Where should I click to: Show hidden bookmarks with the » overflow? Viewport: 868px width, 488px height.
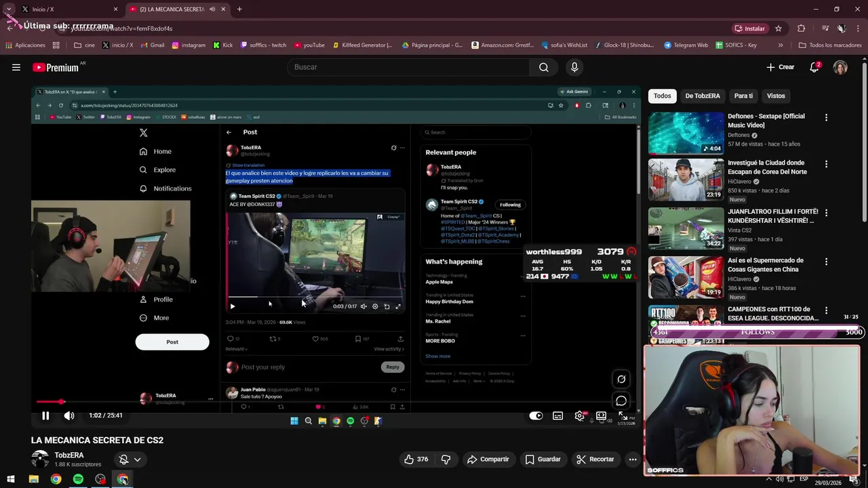tap(781, 45)
